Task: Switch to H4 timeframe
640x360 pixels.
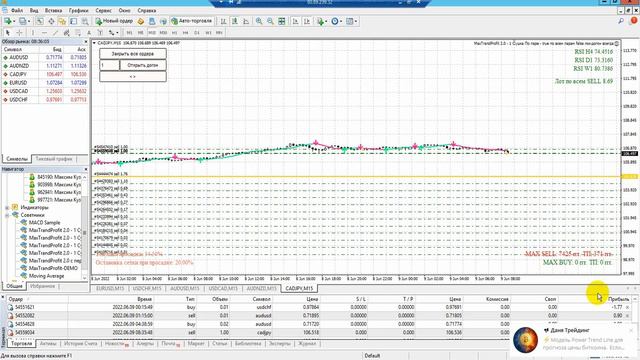Action: (x=185, y=33)
